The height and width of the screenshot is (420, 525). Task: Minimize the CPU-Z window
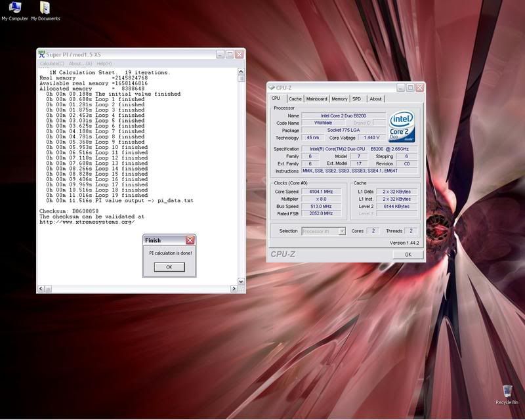point(401,88)
